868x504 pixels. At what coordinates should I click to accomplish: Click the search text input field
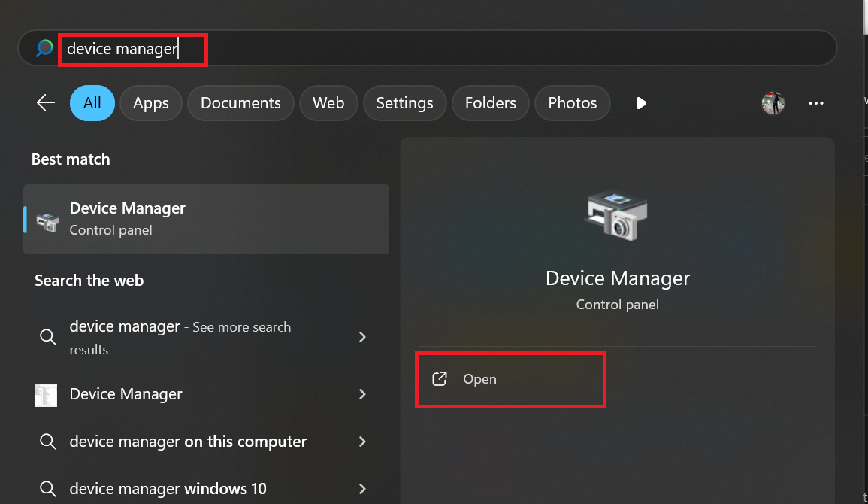pos(451,49)
